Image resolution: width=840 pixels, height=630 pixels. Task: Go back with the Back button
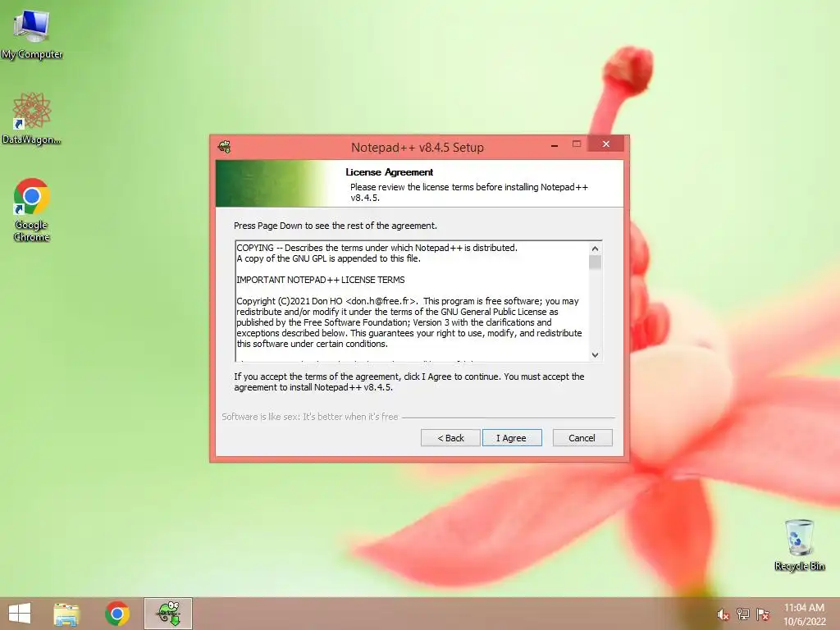pyautogui.click(x=450, y=438)
